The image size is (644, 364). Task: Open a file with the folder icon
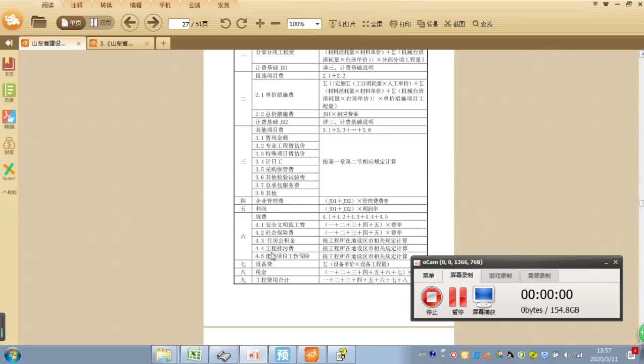coord(38,22)
